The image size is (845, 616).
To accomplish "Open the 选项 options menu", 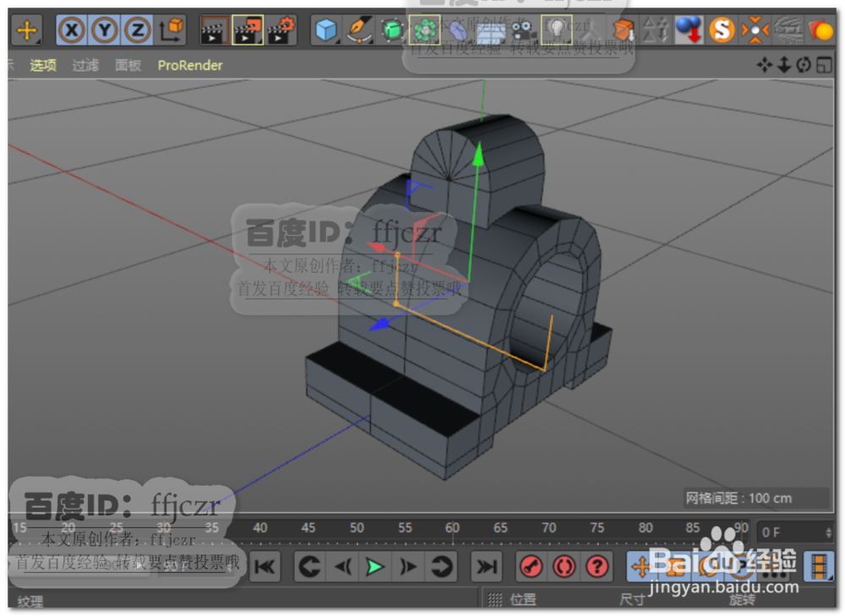I will [43, 66].
